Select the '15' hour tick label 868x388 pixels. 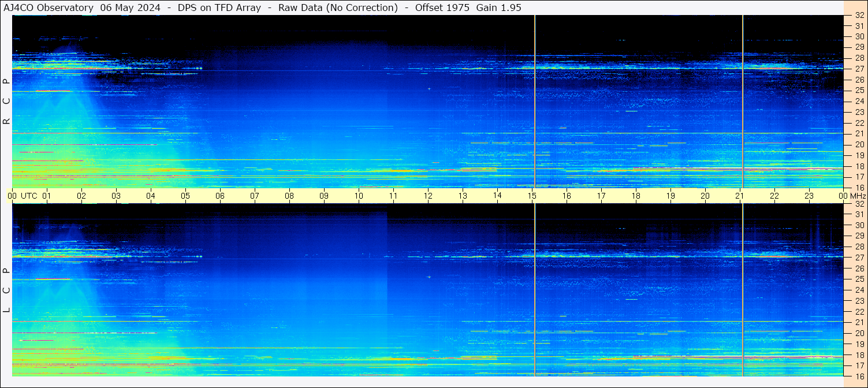point(532,196)
